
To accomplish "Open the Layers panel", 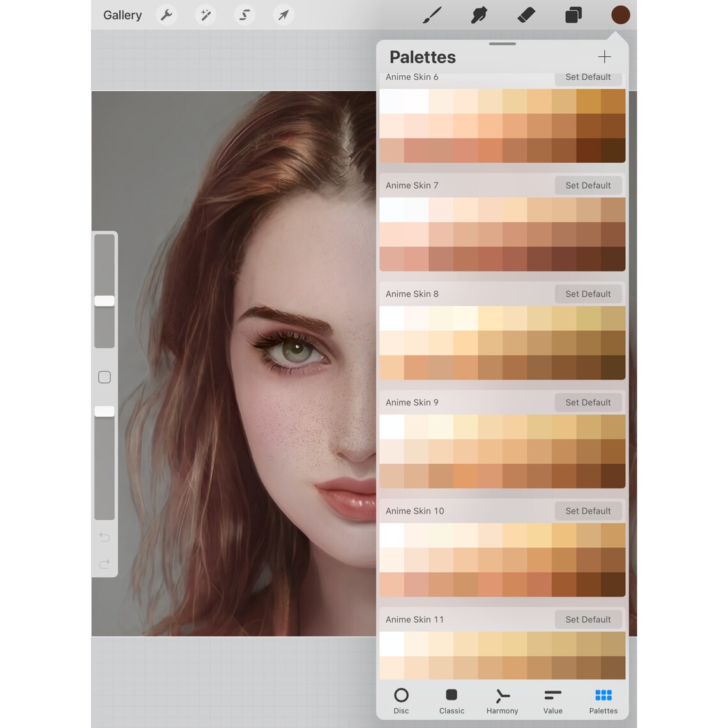I will pyautogui.click(x=573, y=15).
